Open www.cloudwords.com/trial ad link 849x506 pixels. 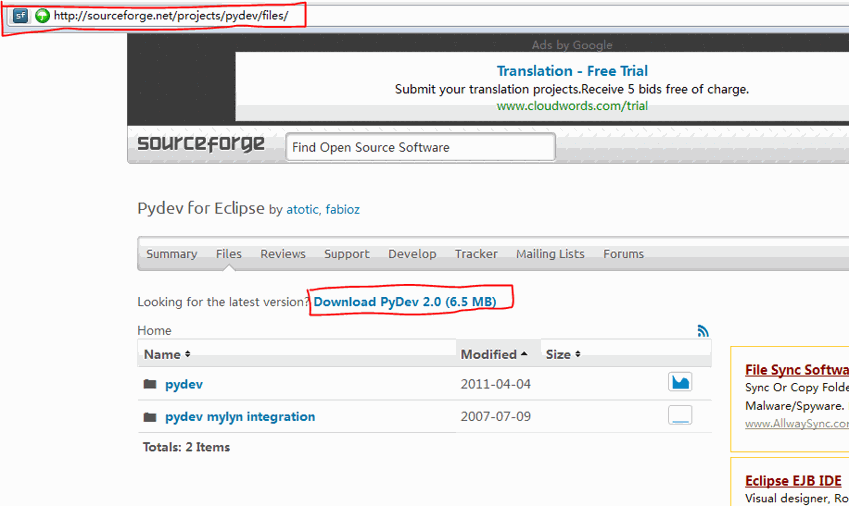[572, 106]
